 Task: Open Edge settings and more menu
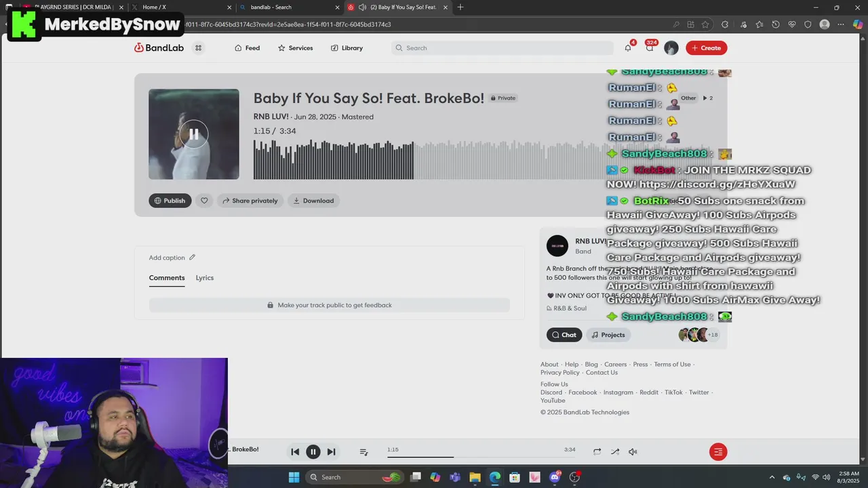(842, 24)
